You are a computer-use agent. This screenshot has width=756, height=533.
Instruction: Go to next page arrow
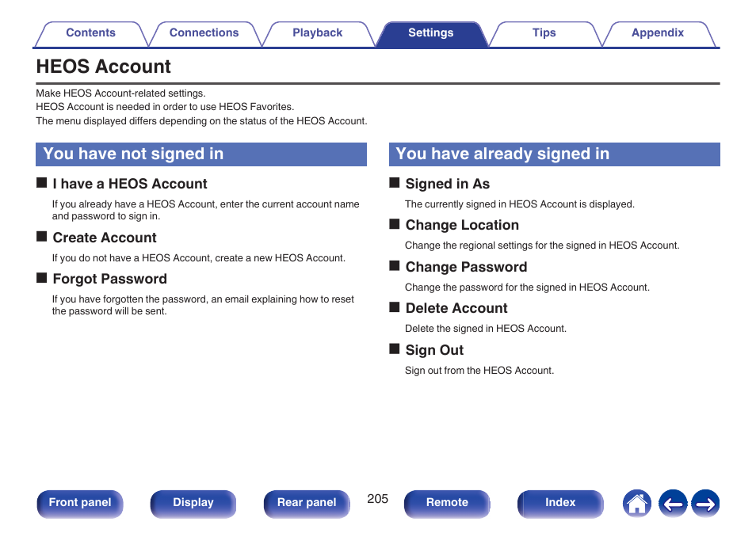click(705, 504)
